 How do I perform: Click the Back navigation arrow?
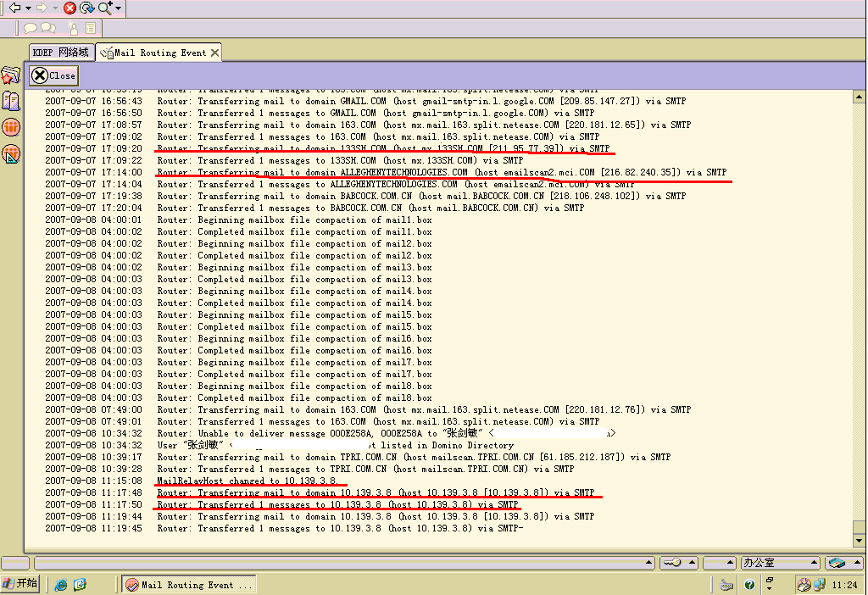pos(14,8)
